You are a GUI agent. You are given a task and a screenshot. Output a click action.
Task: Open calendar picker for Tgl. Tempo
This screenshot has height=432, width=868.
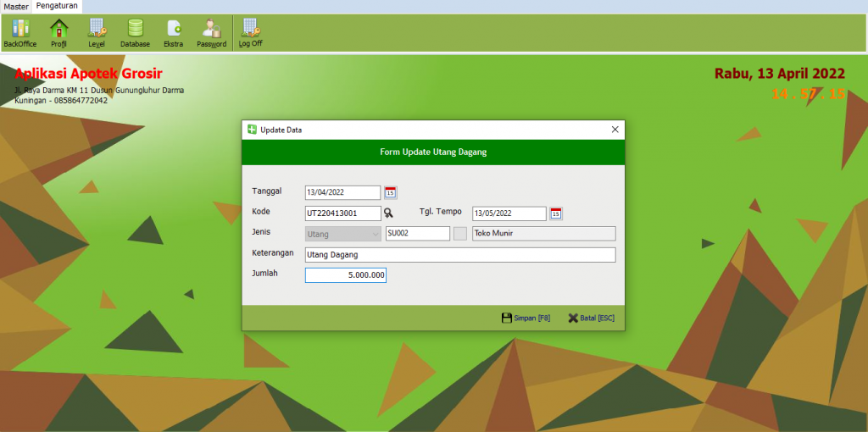(x=556, y=213)
